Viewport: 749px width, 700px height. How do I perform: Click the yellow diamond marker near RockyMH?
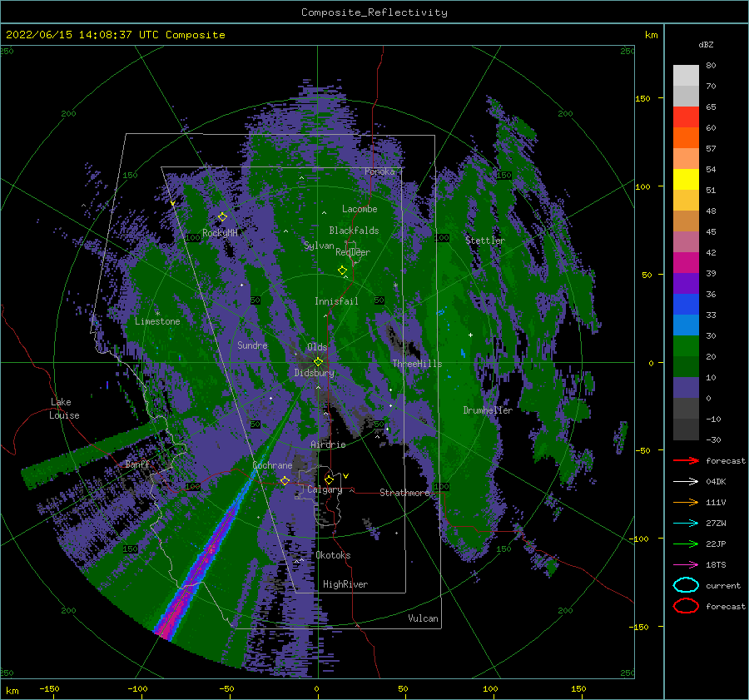coord(222,217)
